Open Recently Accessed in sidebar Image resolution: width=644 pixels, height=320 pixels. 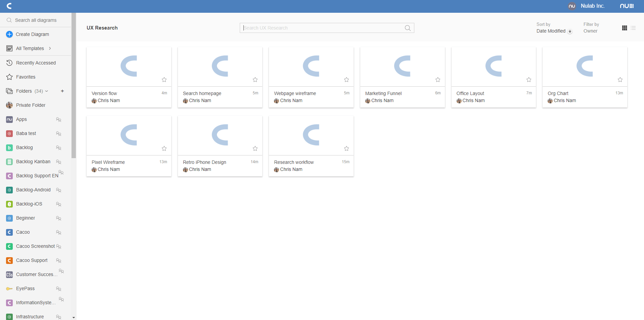pyautogui.click(x=36, y=63)
